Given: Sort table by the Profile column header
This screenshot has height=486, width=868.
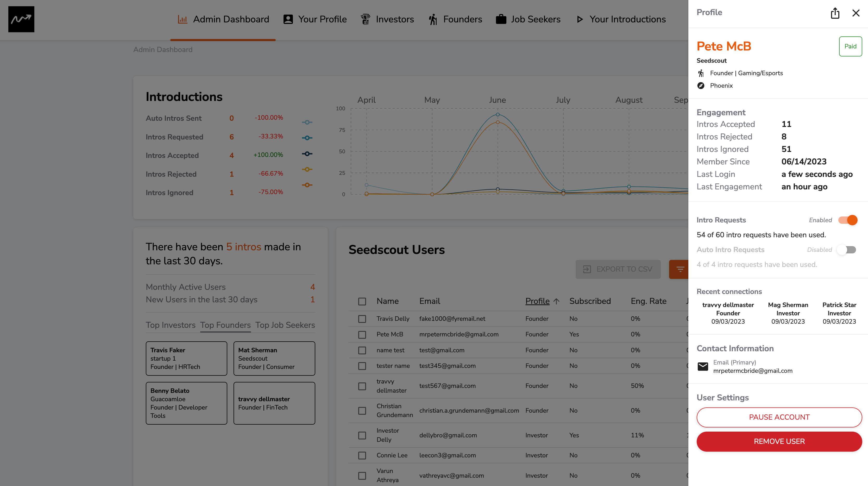Looking at the screenshot, I should click(x=537, y=301).
